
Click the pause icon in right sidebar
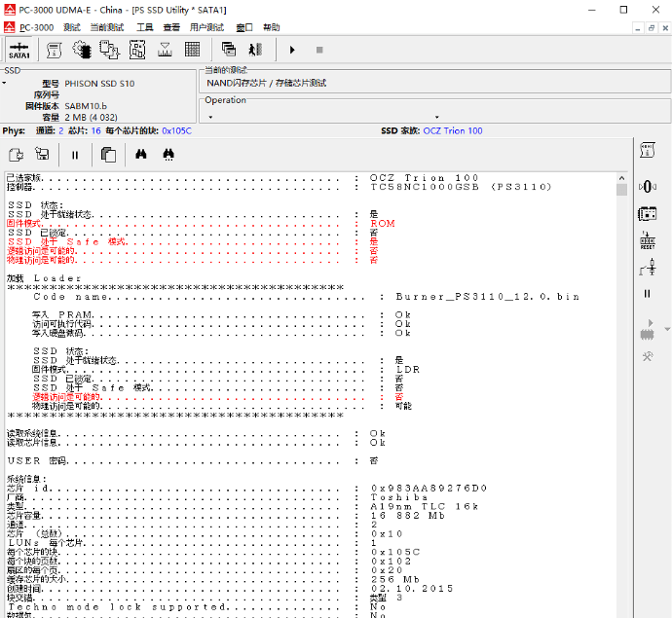click(x=647, y=294)
